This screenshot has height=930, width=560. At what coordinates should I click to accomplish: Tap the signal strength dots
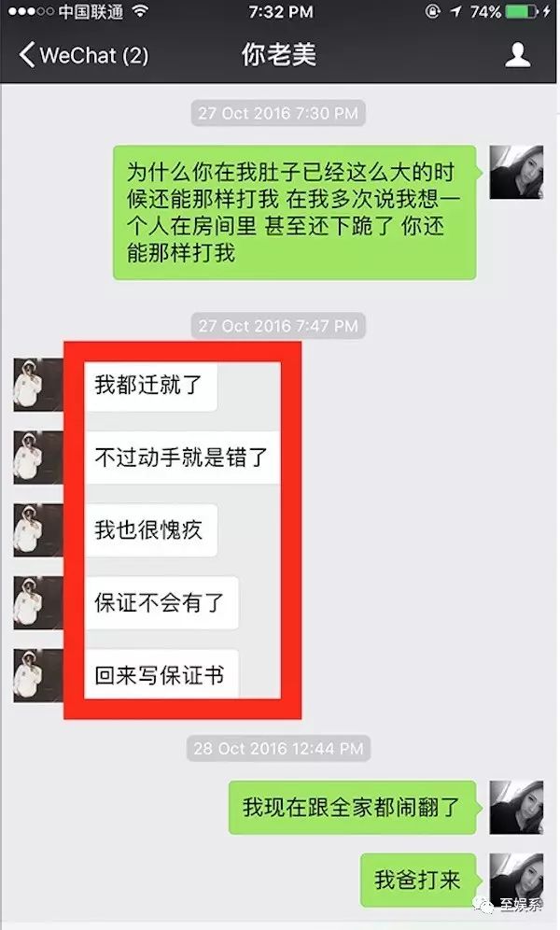30,11
